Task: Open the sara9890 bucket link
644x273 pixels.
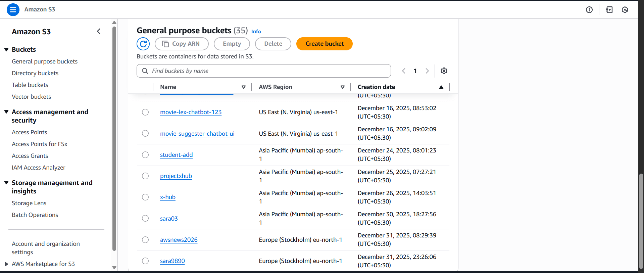Action: coord(172,261)
